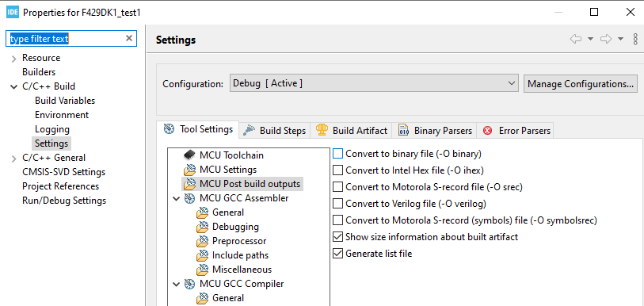Click the MCU Toolchain chip icon
644x306 pixels.
189,155
